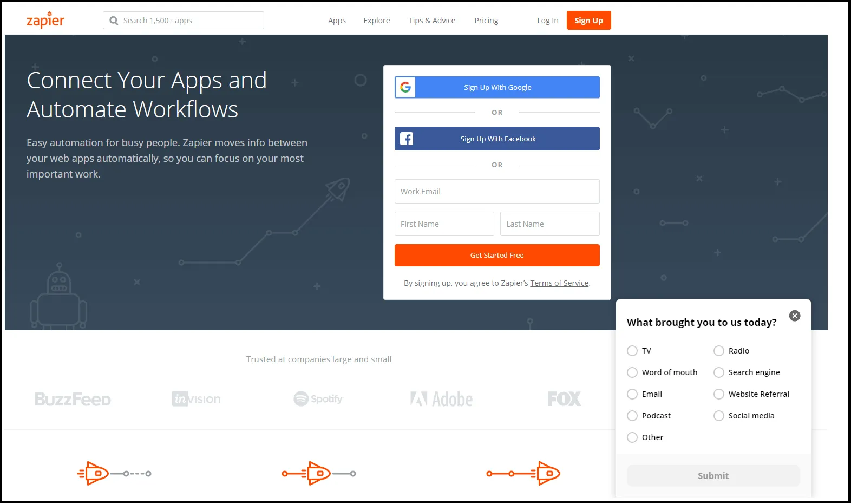Close the survey popup
Image resolution: width=851 pixels, height=504 pixels.
tap(795, 316)
